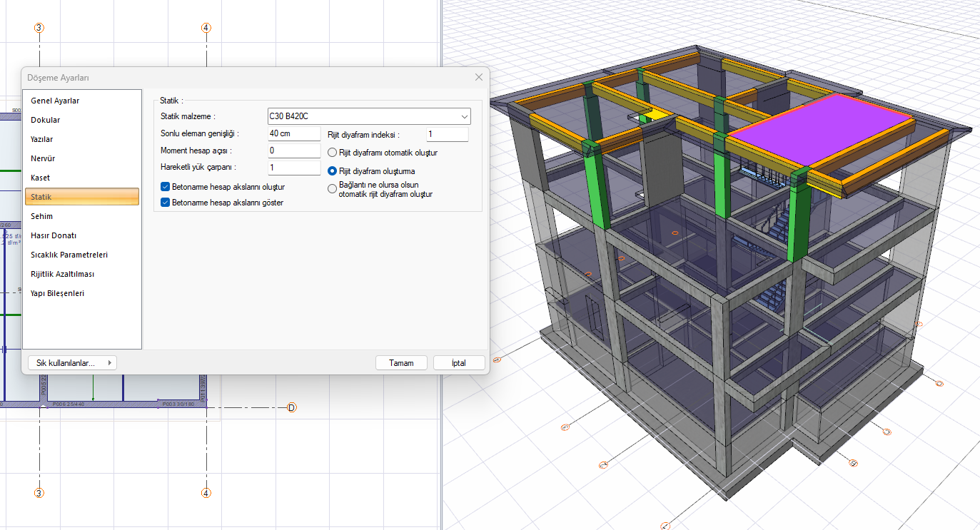Viewport: 980px width, 530px height.
Task: Open the Sık kullanılanlar menu button
Action: [72, 363]
